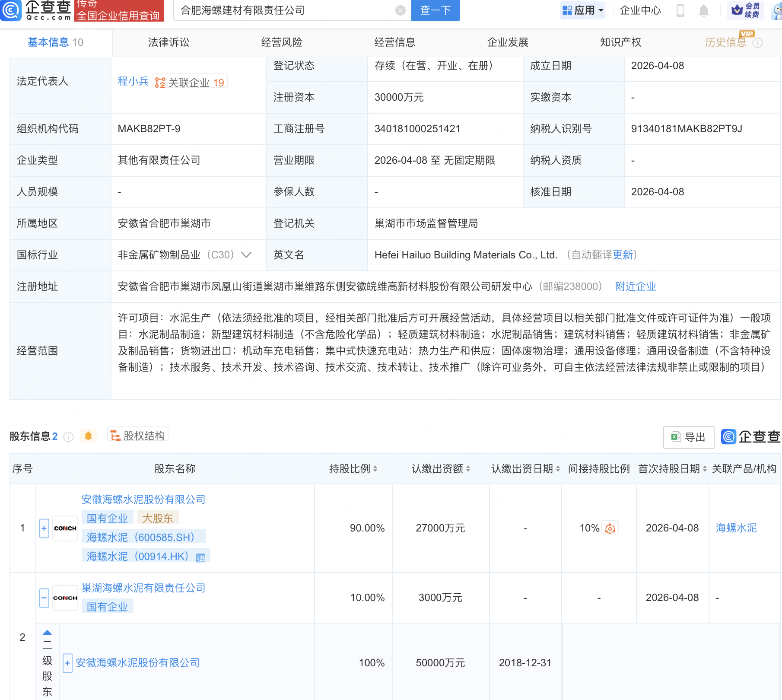
Task: Expand 安徽海螺水泥 shareholder with plus icon
Action: pos(44,528)
